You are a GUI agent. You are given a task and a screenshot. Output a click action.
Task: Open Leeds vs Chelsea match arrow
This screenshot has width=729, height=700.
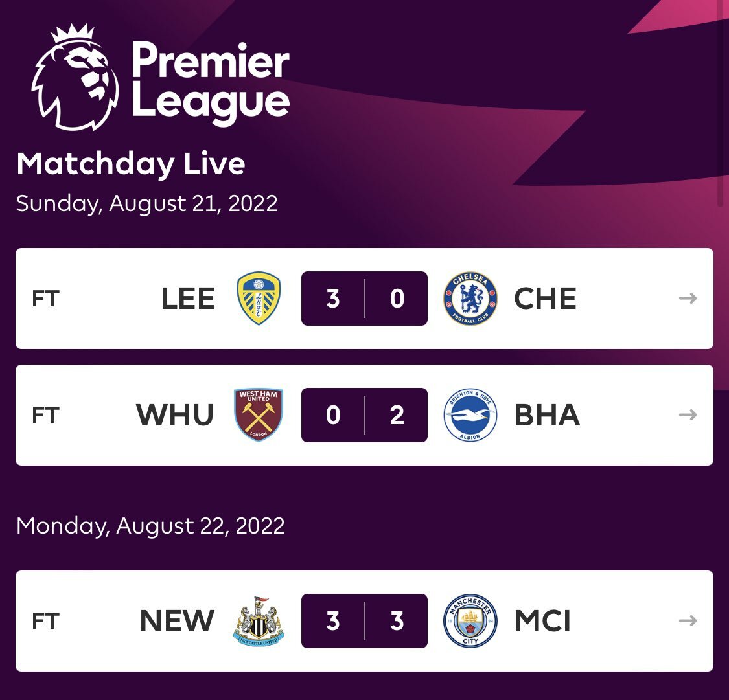pos(688,299)
